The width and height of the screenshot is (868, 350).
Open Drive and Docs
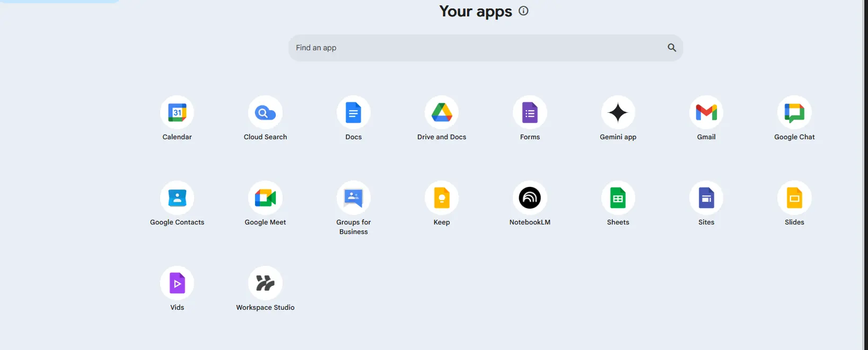(x=442, y=112)
